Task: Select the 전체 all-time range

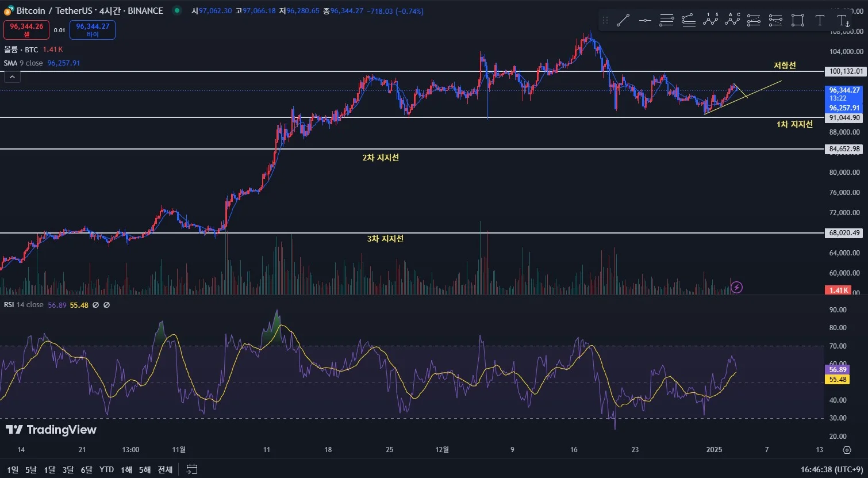Action: click(165, 469)
